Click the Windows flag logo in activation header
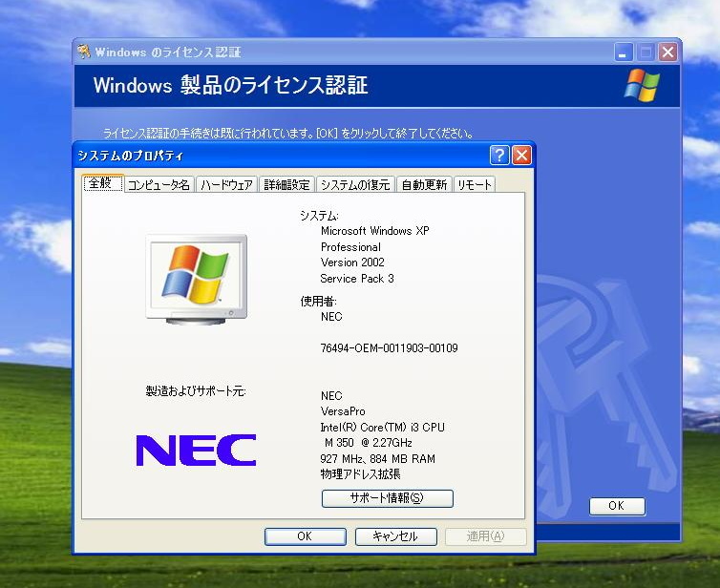This screenshot has width=720, height=588. click(642, 85)
